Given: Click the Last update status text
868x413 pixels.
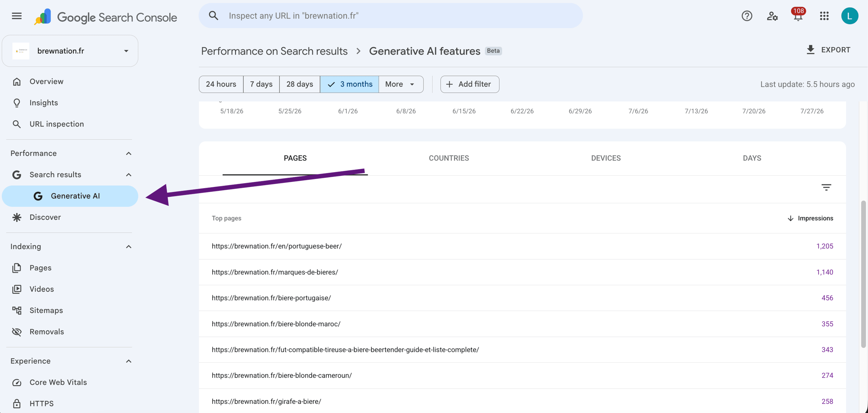Looking at the screenshot, I should [x=807, y=84].
